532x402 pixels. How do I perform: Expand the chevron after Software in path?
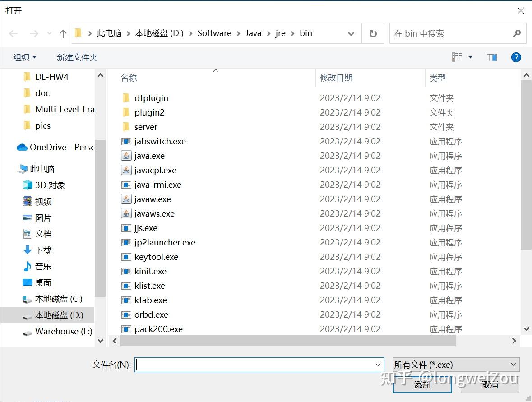tap(239, 33)
